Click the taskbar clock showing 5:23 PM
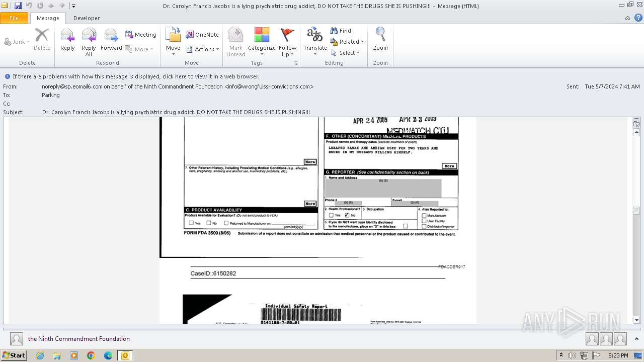 pyautogui.click(x=618, y=355)
